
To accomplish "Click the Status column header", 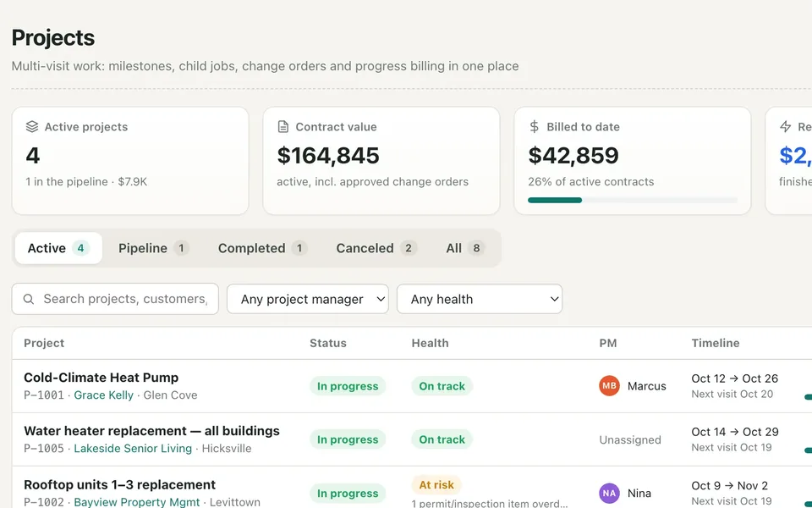I will (328, 343).
